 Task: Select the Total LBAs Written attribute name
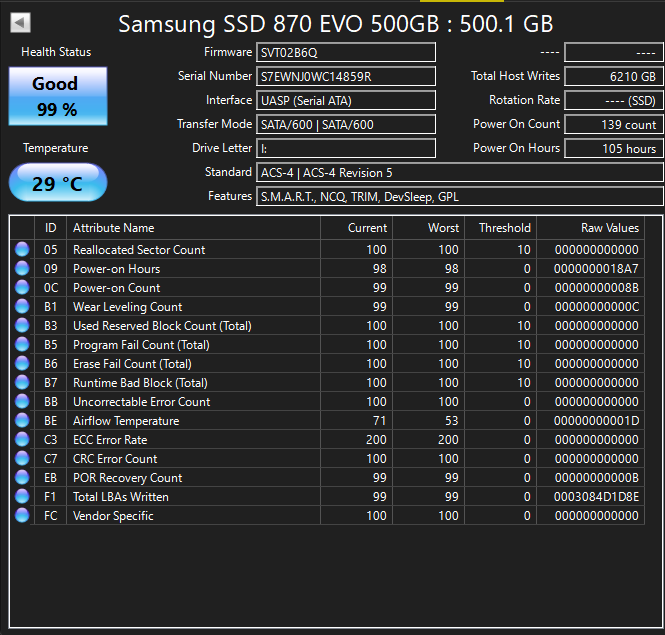(x=121, y=496)
